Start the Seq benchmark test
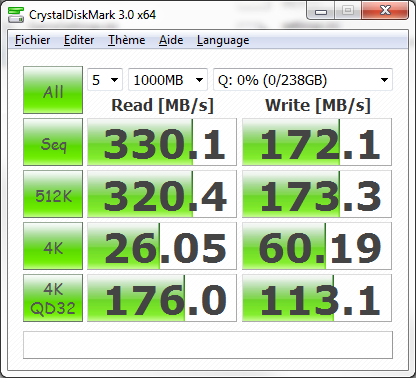 click(x=53, y=142)
